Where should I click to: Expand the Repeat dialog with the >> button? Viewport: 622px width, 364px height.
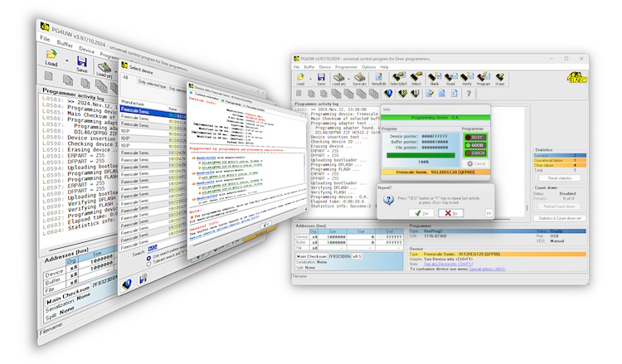(x=488, y=213)
